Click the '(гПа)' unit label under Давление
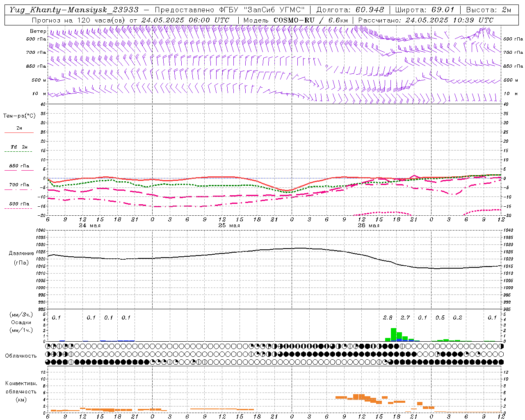 21,263
